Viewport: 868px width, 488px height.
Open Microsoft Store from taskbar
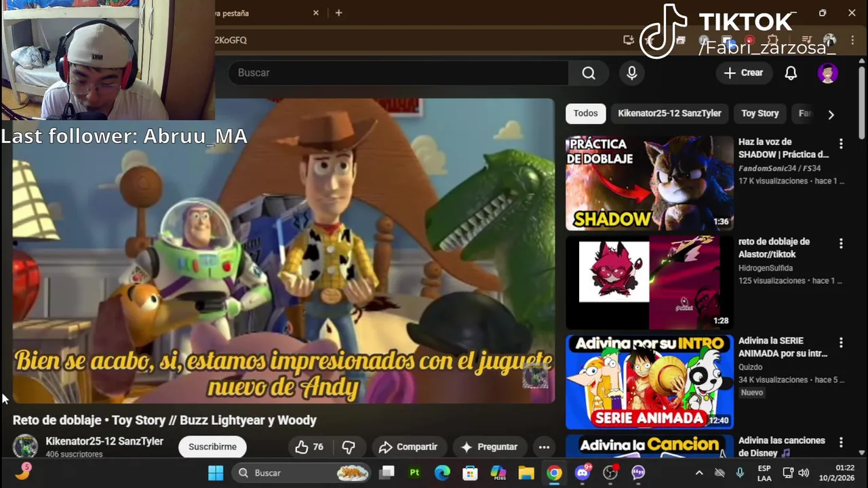pyautogui.click(x=470, y=472)
